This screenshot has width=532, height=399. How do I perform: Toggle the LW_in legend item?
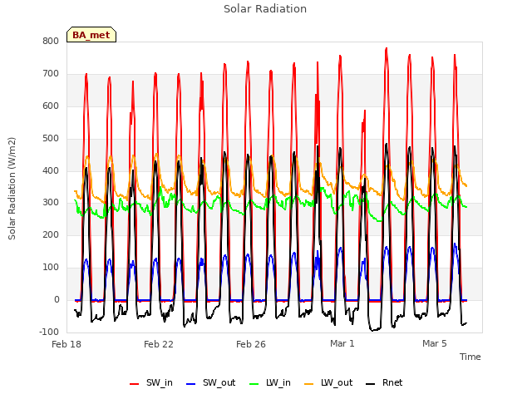[x=270, y=383]
